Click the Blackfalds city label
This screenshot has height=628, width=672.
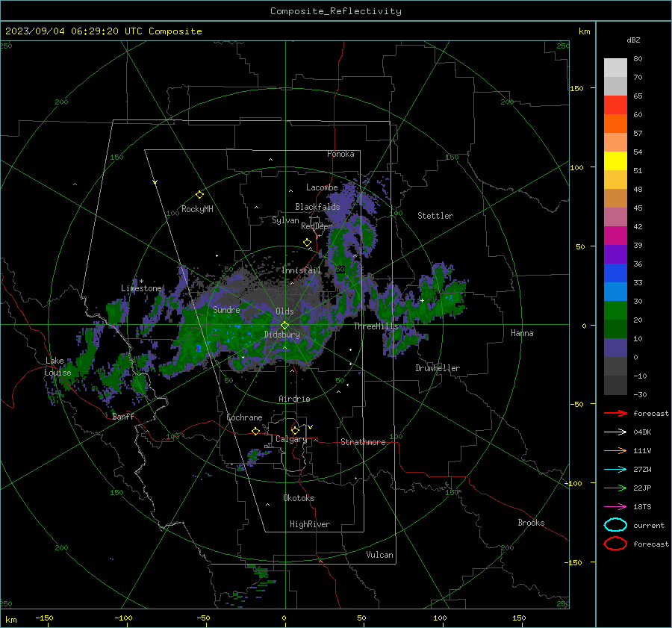317,207
